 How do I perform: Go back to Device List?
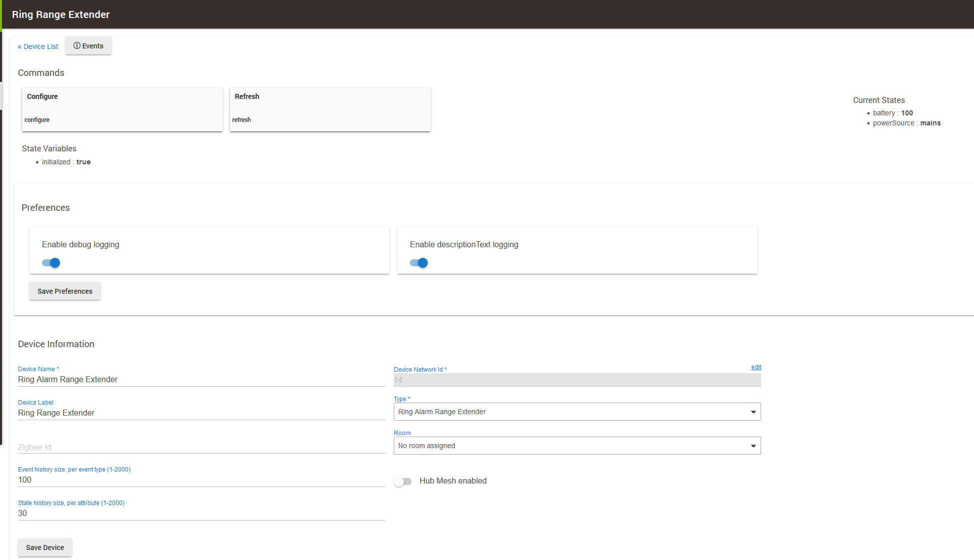pyautogui.click(x=38, y=46)
